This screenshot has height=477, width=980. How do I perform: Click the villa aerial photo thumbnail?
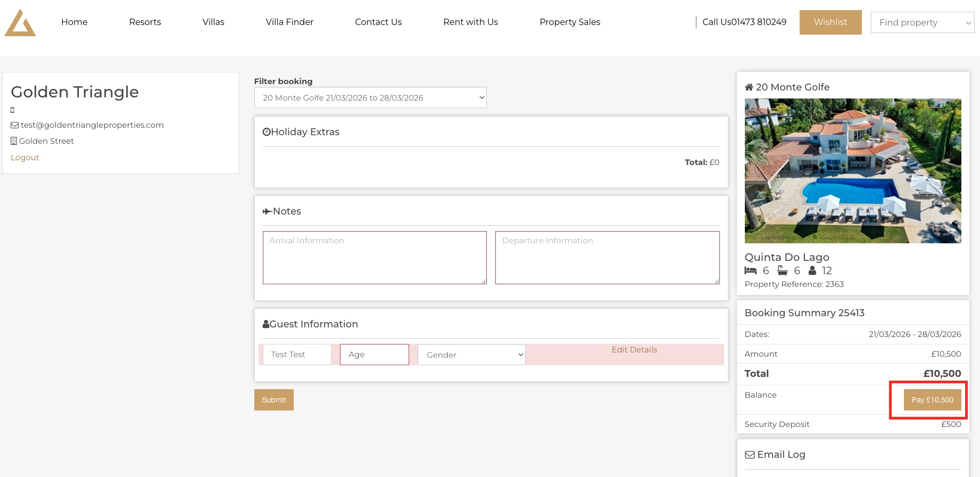click(853, 171)
